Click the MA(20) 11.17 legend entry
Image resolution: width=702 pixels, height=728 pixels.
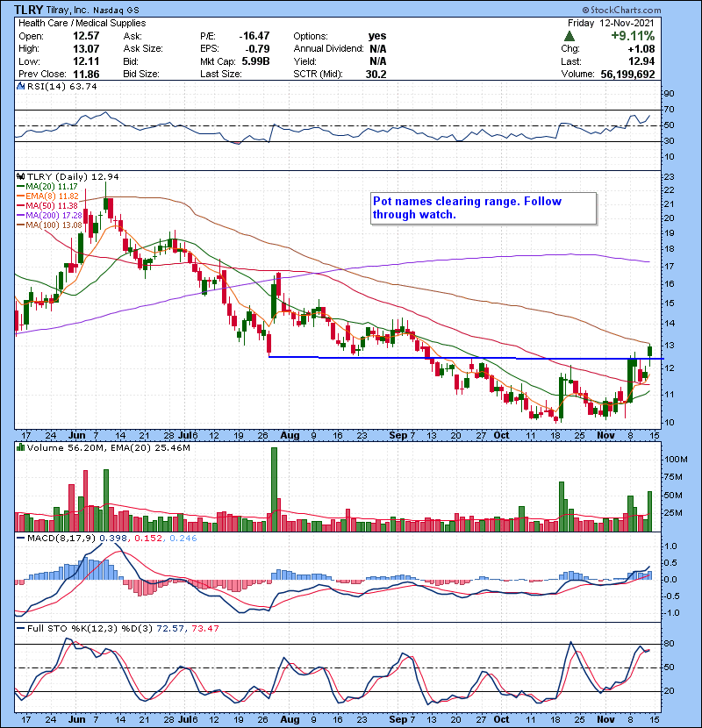point(47,186)
